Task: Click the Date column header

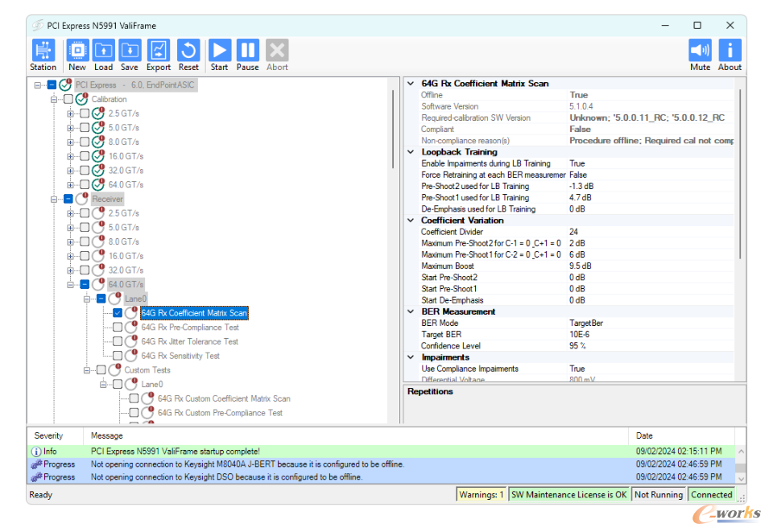Action: click(682, 435)
